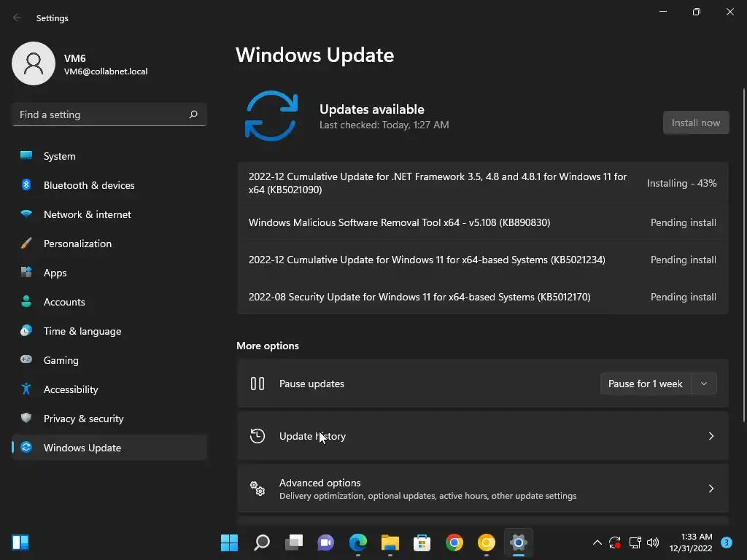Viewport: 747px width, 560px height.
Task: Click the Pause updates label
Action: click(311, 384)
